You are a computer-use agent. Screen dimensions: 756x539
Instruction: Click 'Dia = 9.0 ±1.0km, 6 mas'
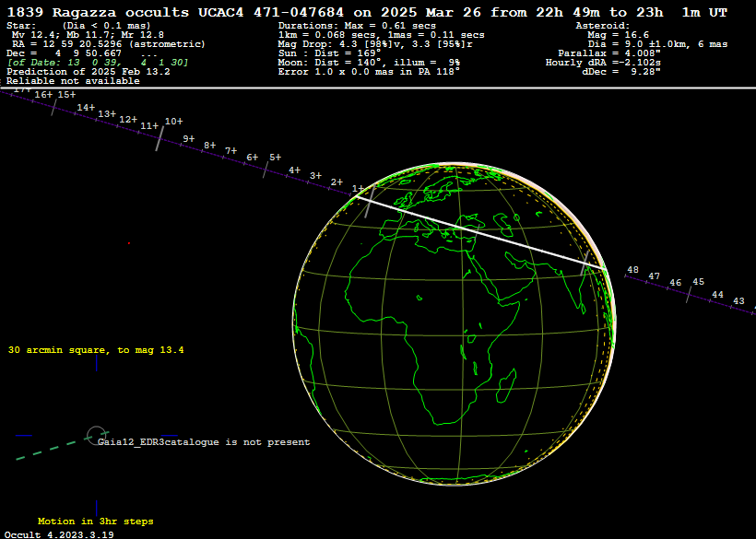point(657,44)
